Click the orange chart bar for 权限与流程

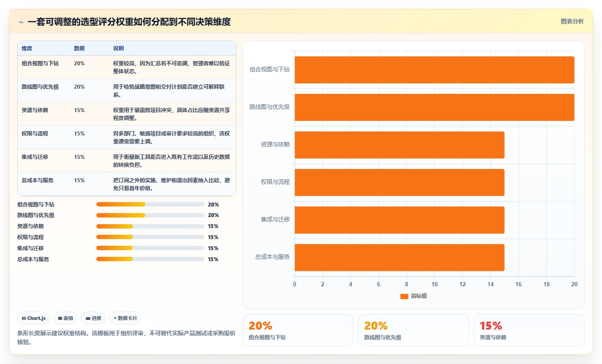(400, 182)
